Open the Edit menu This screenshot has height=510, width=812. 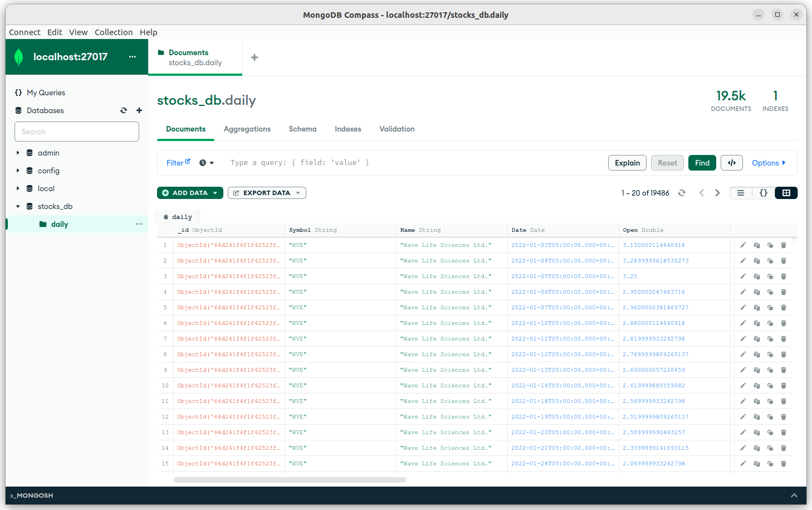pyautogui.click(x=55, y=32)
